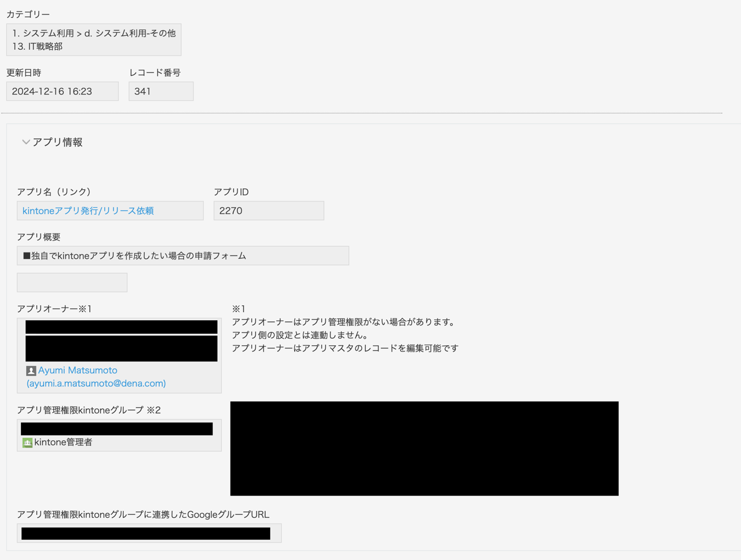Screen dimensions: 741x560
Task: Click the 13. IT戦略部 category line
Action: click(38, 46)
